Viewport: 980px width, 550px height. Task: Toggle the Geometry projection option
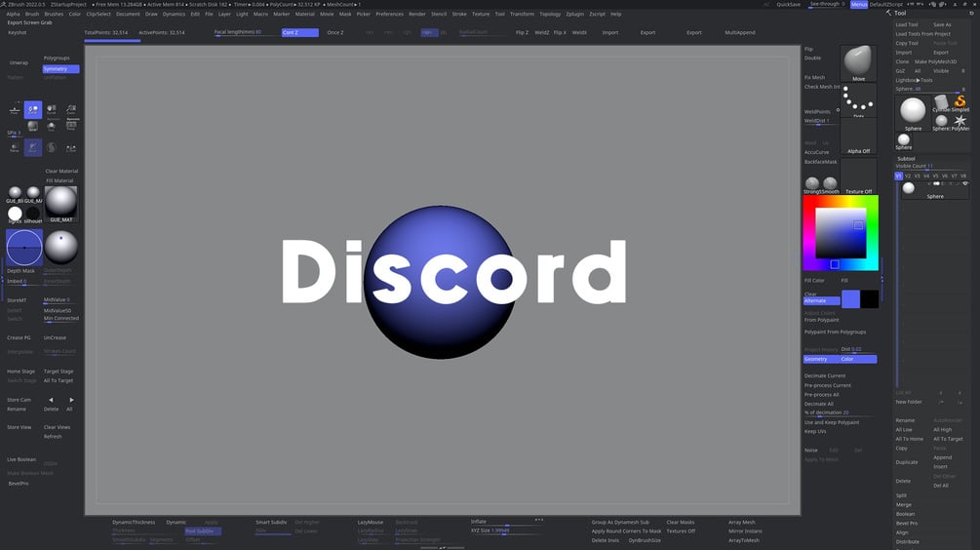pyautogui.click(x=821, y=359)
